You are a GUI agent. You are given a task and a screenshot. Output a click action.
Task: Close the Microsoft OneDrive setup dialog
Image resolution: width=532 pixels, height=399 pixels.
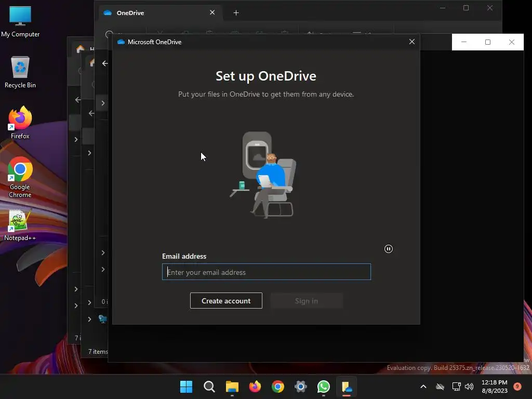pyautogui.click(x=412, y=42)
